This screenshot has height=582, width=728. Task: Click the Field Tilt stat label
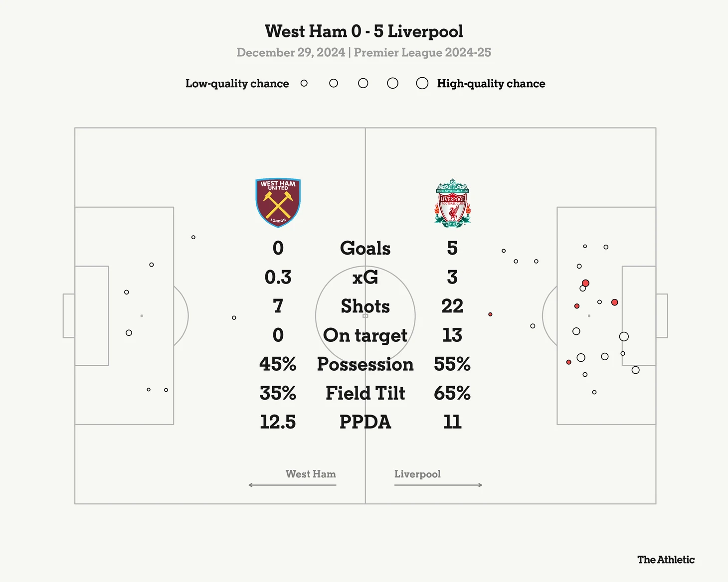[365, 393]
